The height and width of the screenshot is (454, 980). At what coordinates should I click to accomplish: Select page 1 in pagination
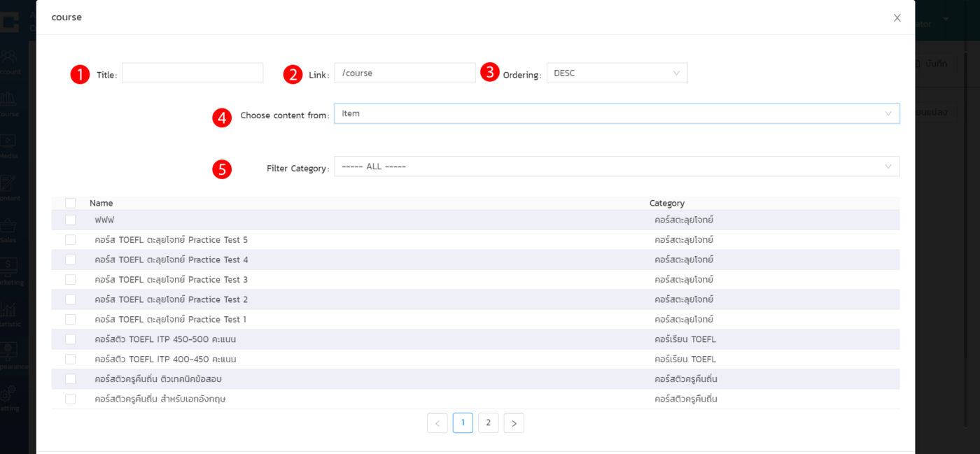coord(463,423)
